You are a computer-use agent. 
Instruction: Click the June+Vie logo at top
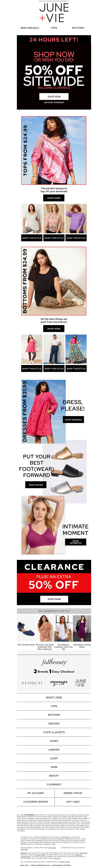pyautogui.click(x=54, y=12)
